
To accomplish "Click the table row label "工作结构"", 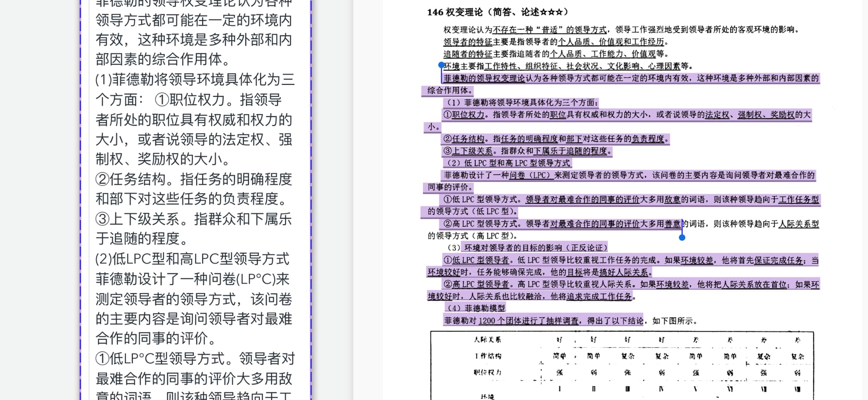I will tap(487, 356).
